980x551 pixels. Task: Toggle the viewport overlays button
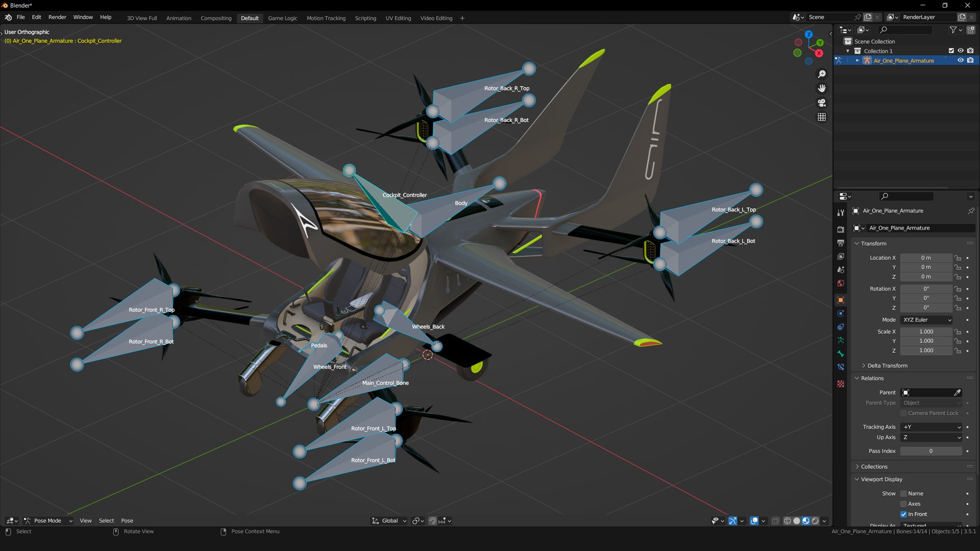[754, 521]
